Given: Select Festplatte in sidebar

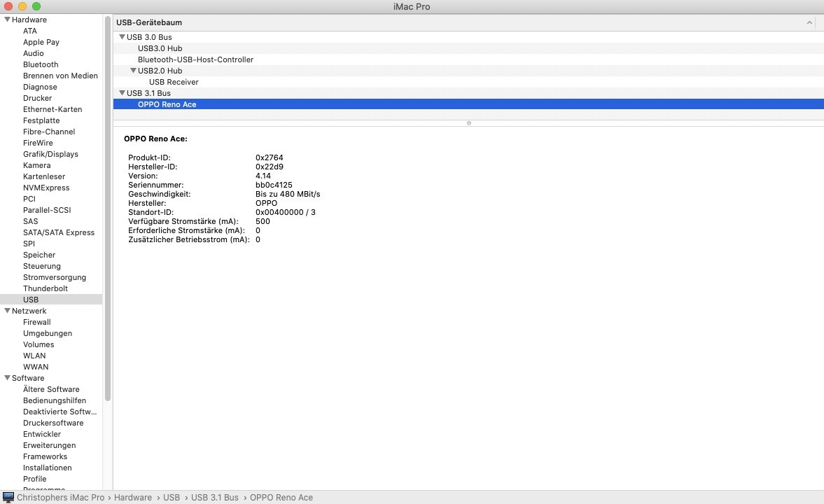Looking at the screenshot, I should click(x=41, y=120).
